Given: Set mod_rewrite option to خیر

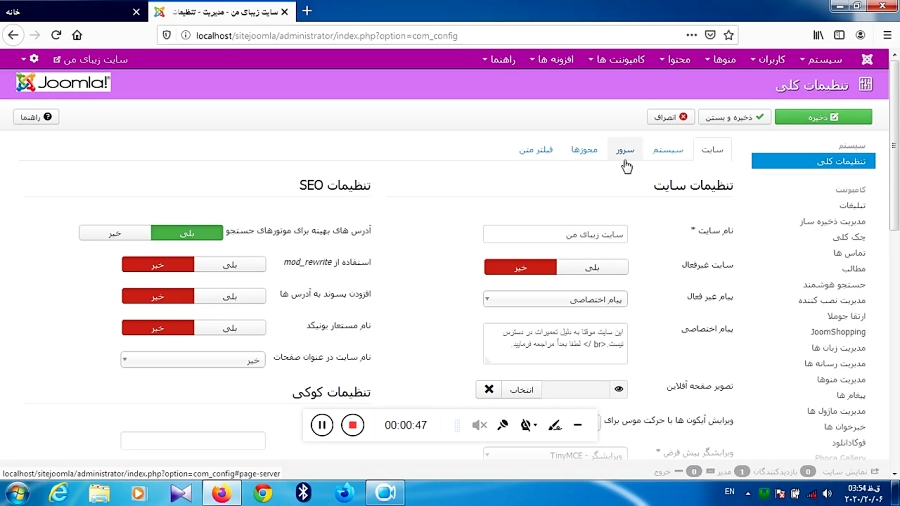Looking at the screenshot, I should pyautogui.click(x=158, y=264).
